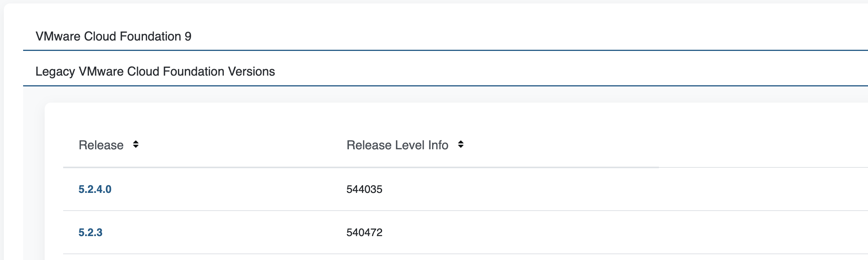Viewport: 868px width, 260px height.
Task: Click the blank area of the 5.2.3 row
Action: point(616,232)
